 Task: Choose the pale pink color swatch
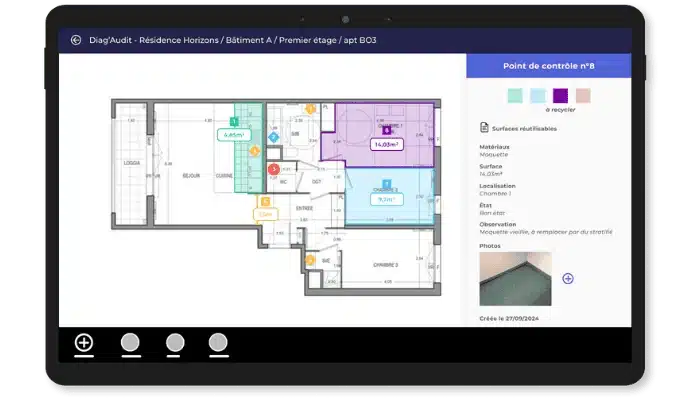(x=584, y=96)
